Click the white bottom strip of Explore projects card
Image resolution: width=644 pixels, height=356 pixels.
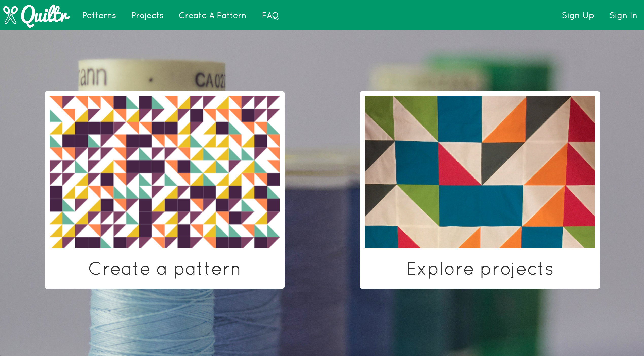(x=480, y=284)
